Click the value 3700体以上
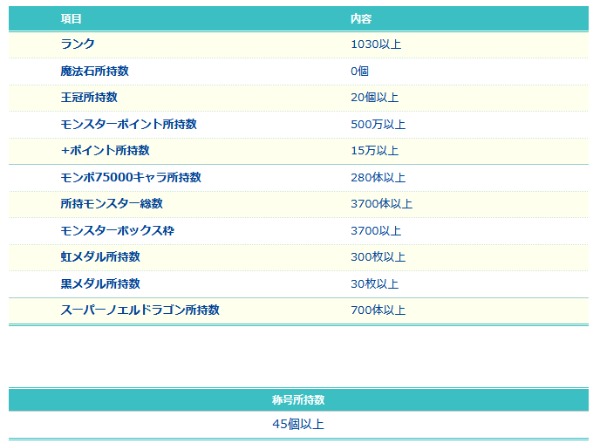The width and height of the screenshot is (600, 448). point(382,204)
